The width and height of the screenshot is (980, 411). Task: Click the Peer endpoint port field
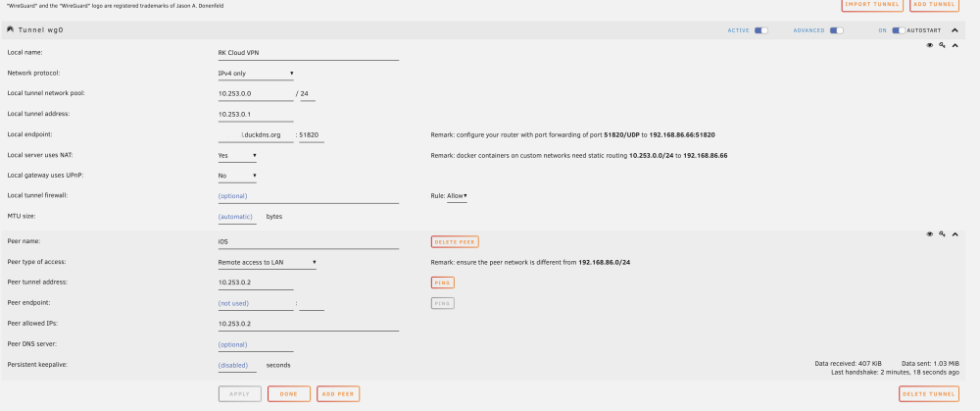[x=312, y=303]
